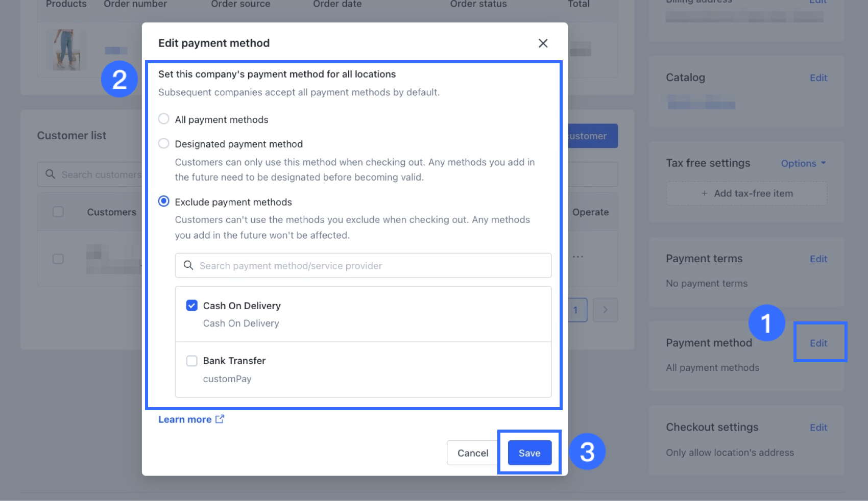Open the product thumbnail image
868x501 pixels.
(66, 49)
